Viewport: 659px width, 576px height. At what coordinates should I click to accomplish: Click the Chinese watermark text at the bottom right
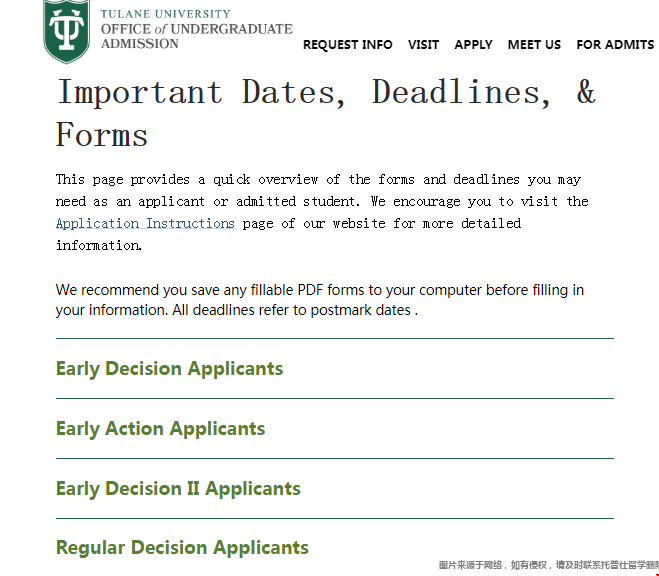(548, 566)
